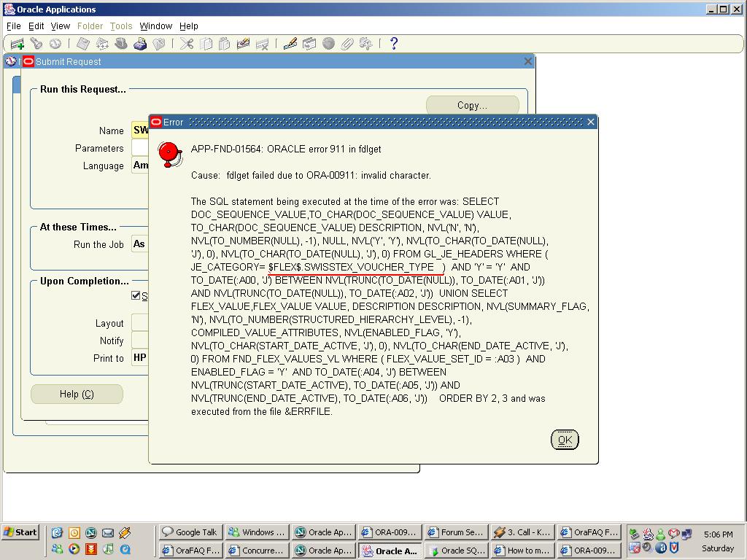Image resolution: width=747 pixels, height=560 pixels.
Task: Click the Attachments paperclip toolbar icon
Action: click(x=347, y=44)
